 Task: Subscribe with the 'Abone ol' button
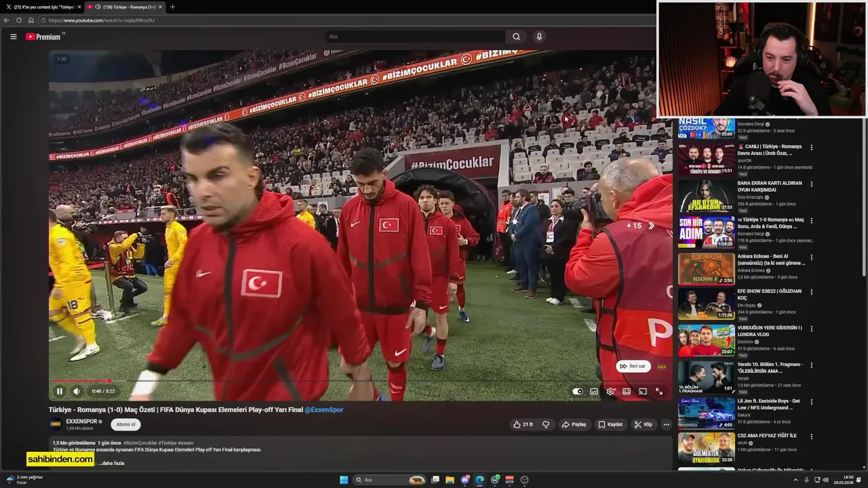(x=125, y=424)
